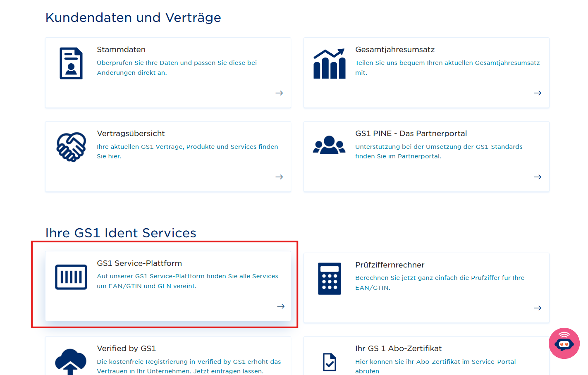Click the arrow in the Stammdaten card
588x375 pixels.
(x=279, y=93)
